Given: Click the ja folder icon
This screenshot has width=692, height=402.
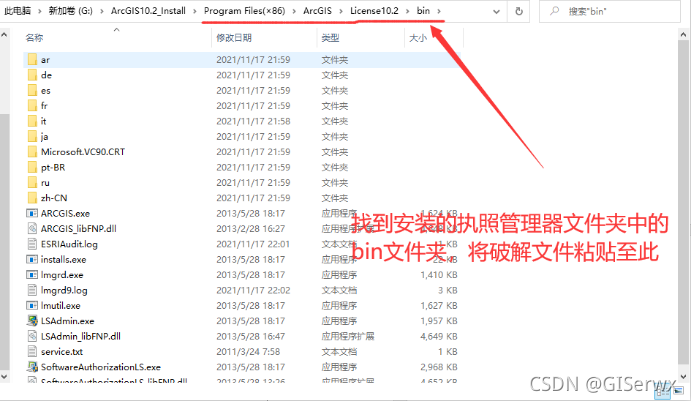Looking at the screenshot, I should click(x=32, y=136).
